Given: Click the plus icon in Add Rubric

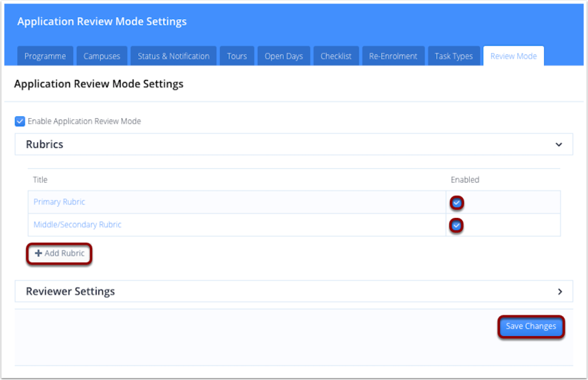Looking at the screenshot, I should coord(39,254).
